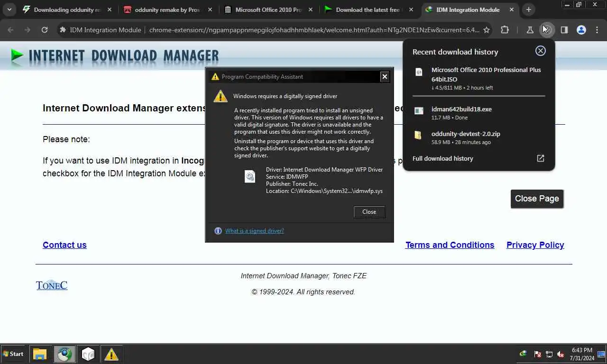This screenshot has width=607, height=364.
Task: Click Close button in compatibility dialog
Action: 369,212
